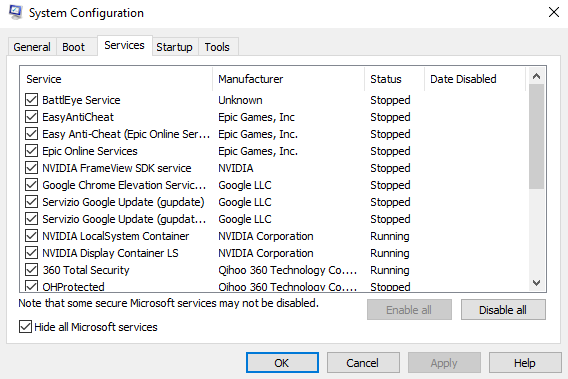Sort by the Manufacturer column header
568x379 pixels.
tap(289, 79)
